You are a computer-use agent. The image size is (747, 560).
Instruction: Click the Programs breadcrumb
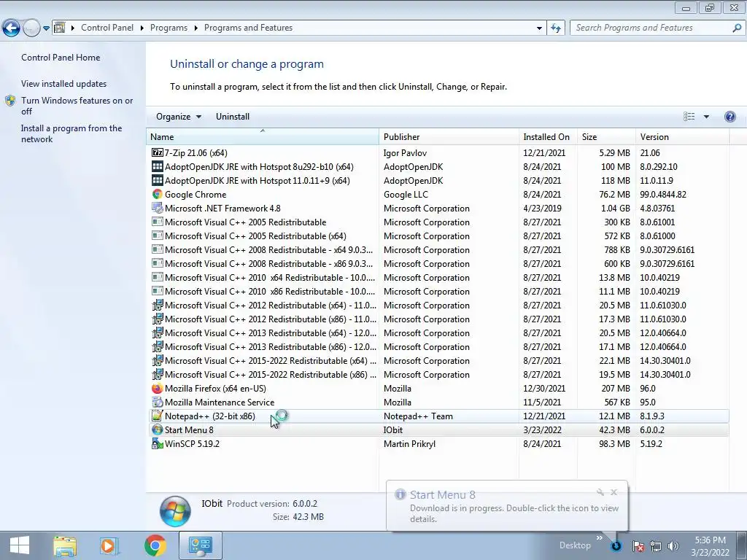point(169,28)
